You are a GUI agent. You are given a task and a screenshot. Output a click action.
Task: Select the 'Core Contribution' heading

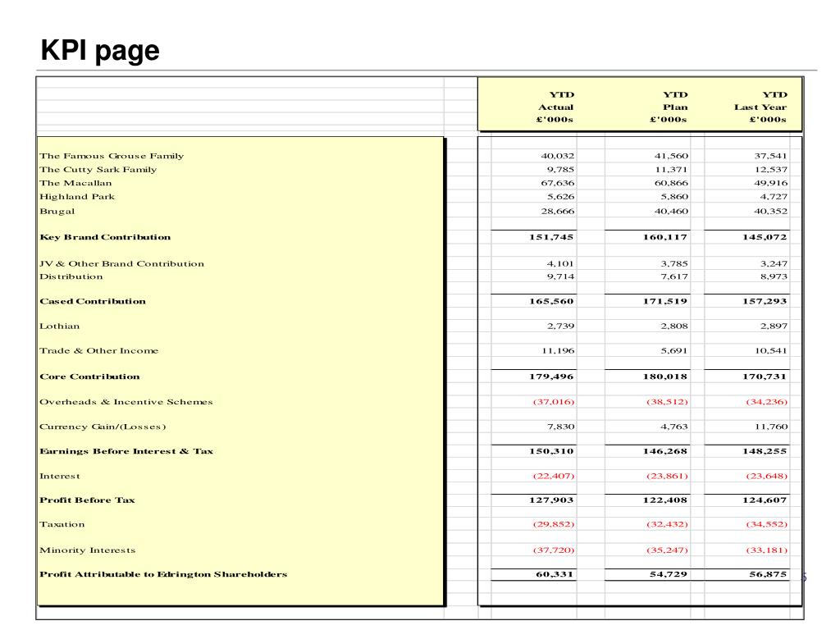pos(89,376)
